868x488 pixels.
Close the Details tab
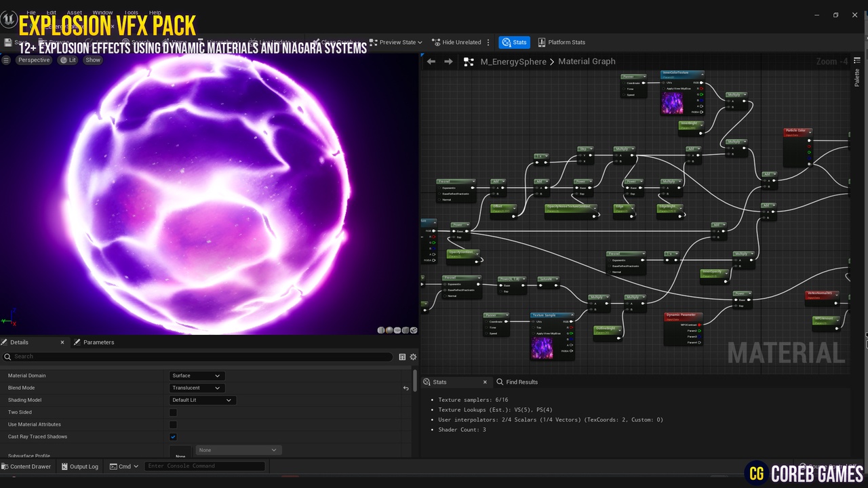[62, 342]
